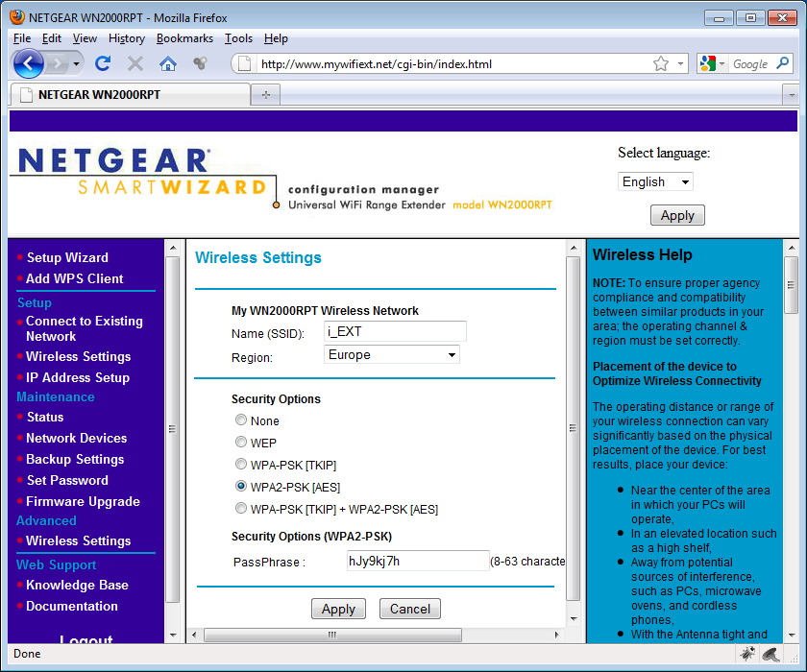Click the settings vertical scrollbar thumb
Image resolution: width=807 pixels, height=672 pixels.
click(x=574, y=428)
